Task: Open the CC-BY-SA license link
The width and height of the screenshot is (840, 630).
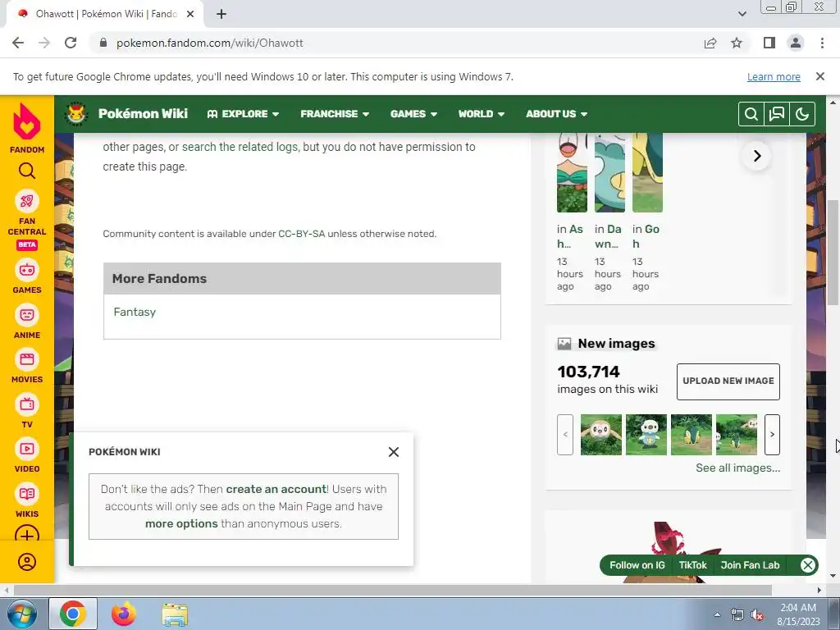Action: click(x=302, y=234)
